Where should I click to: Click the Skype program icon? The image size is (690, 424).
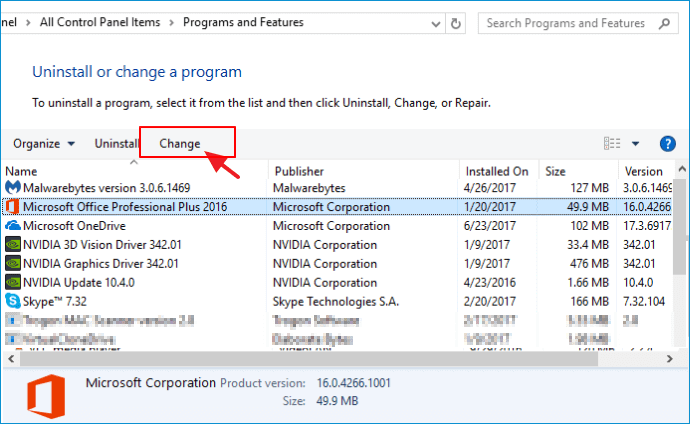(x=13, y=301)
